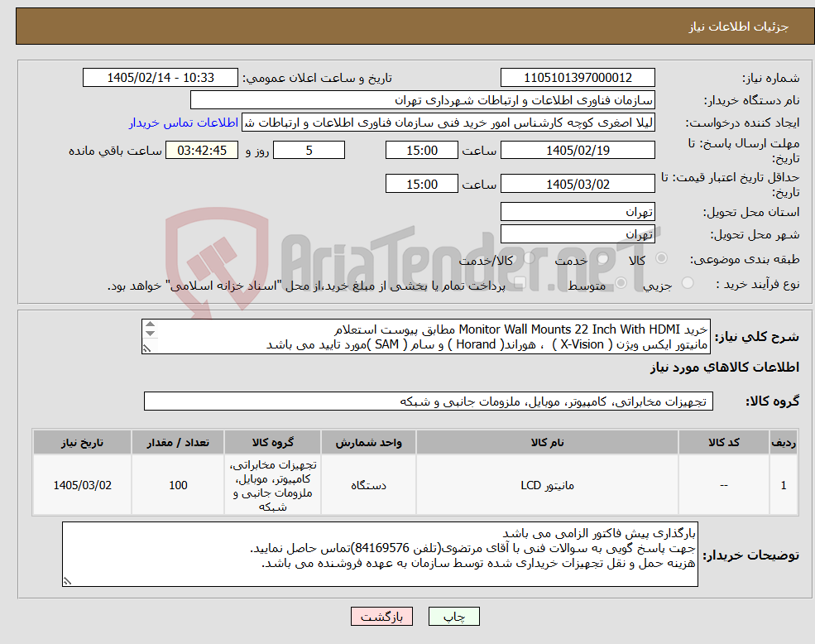Click response deadline date 1405/02/19

[x=578, y=151]
